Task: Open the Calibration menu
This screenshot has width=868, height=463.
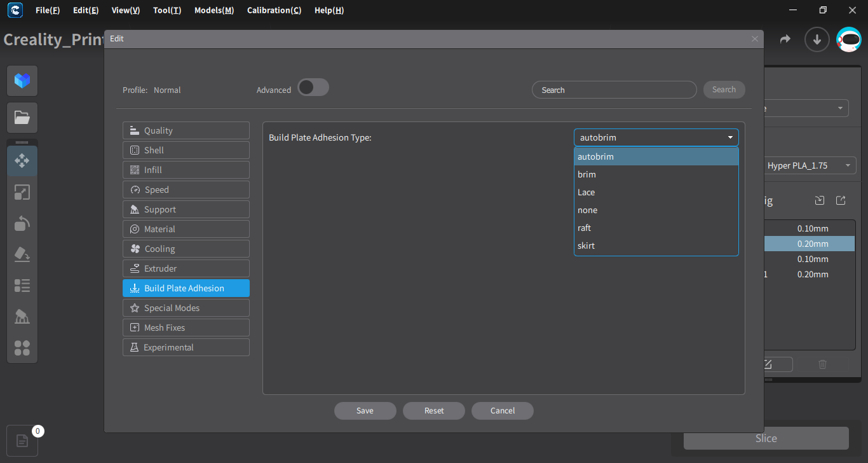Action: point(274,10)
